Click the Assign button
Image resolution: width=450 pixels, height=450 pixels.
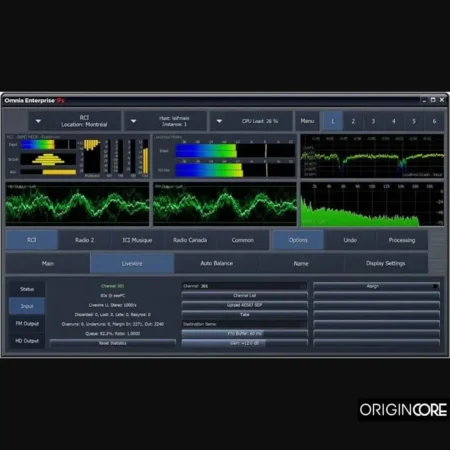[376, 286]
